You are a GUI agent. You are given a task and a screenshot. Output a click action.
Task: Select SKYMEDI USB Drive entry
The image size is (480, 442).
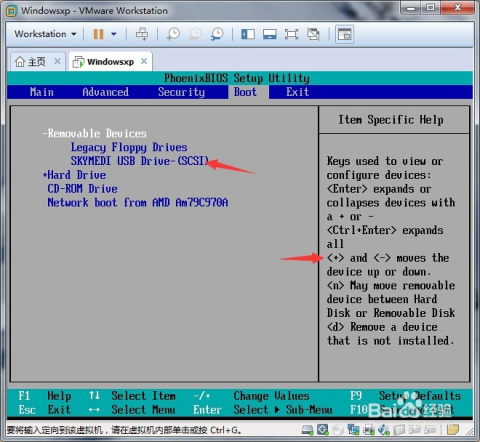tap(140, 161)
